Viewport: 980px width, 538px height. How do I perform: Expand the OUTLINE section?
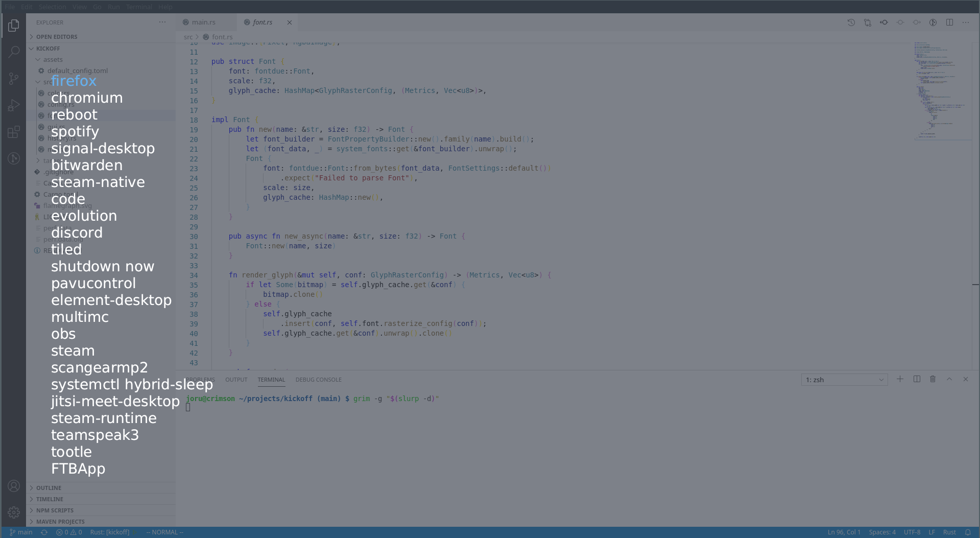49,488
